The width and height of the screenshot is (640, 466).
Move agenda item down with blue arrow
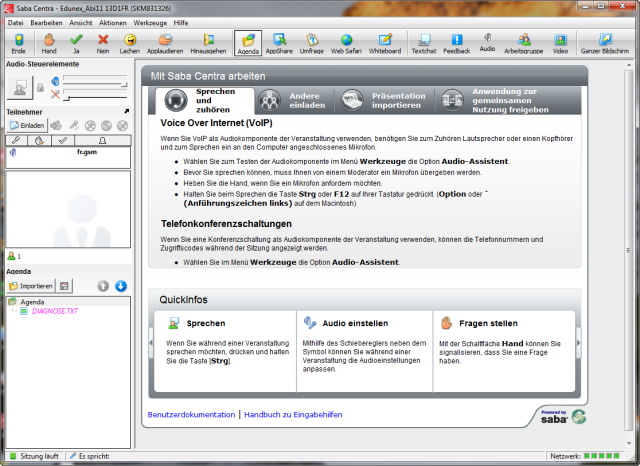click(x=121, y=286)
